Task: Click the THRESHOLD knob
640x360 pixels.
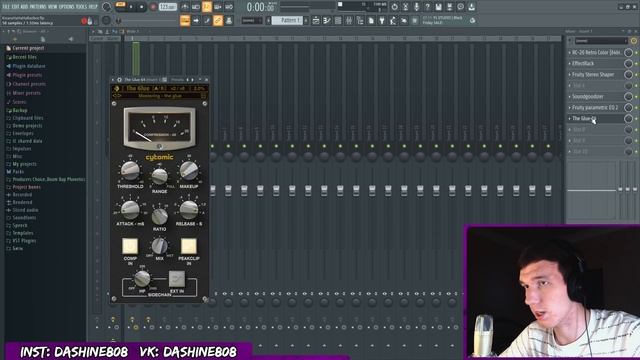Action: coord(130,171)
